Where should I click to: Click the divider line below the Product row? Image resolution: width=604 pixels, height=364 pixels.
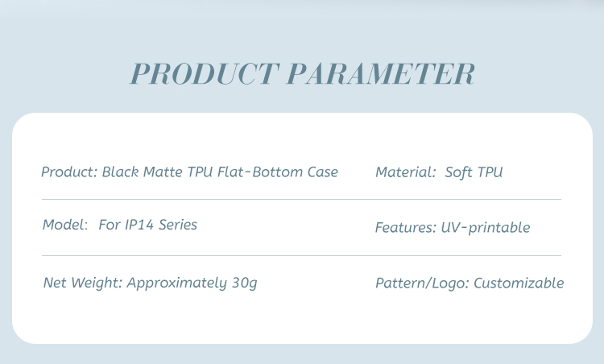pyautogui.click(x=301, y=199)
